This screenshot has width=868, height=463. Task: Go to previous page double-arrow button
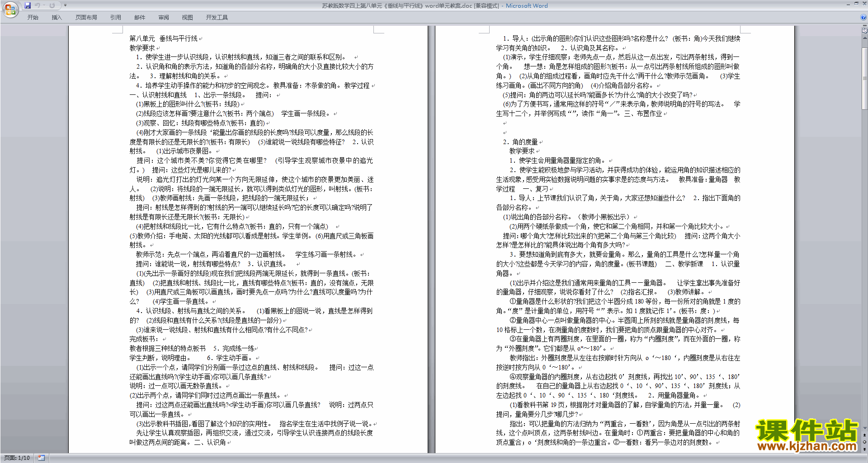point(865,435)
